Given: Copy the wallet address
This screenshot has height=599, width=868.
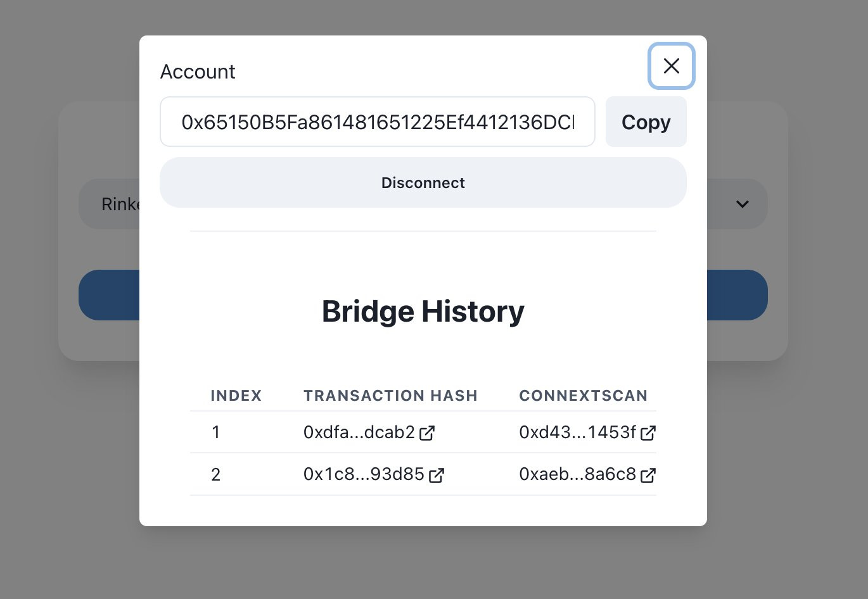Looking at the screenshot, I should [646, 122].
